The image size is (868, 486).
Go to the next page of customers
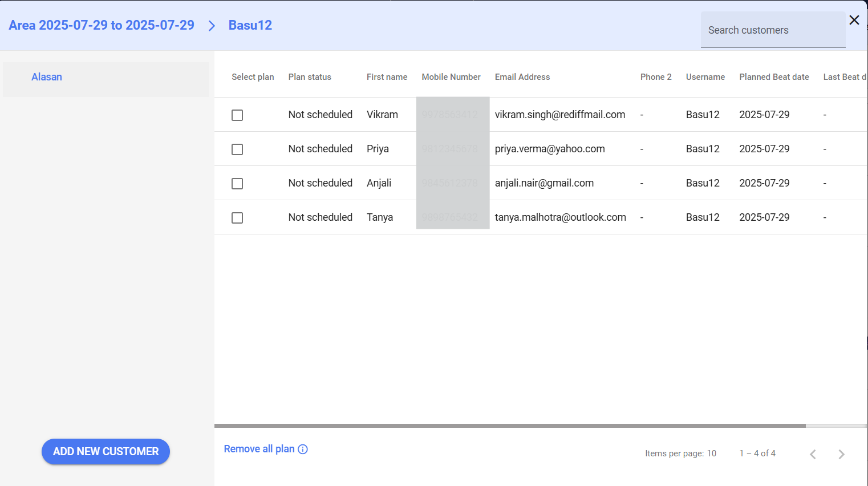(841, 454)
